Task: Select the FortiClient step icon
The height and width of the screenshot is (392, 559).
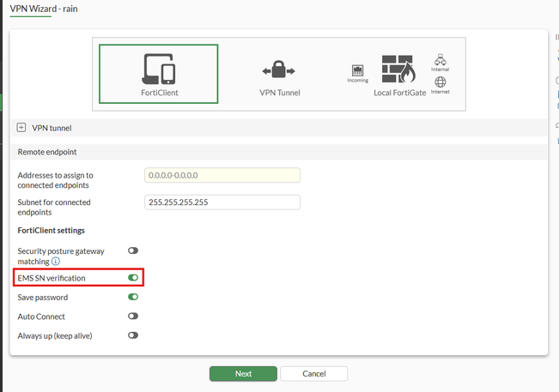Action: pyautogui.click(x=159, y=69)
